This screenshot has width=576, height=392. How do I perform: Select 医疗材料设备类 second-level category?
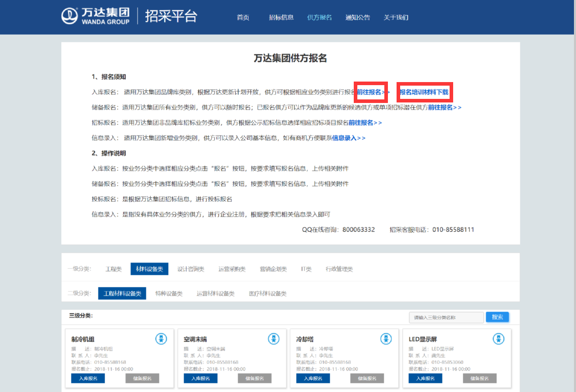pos(268,293)
